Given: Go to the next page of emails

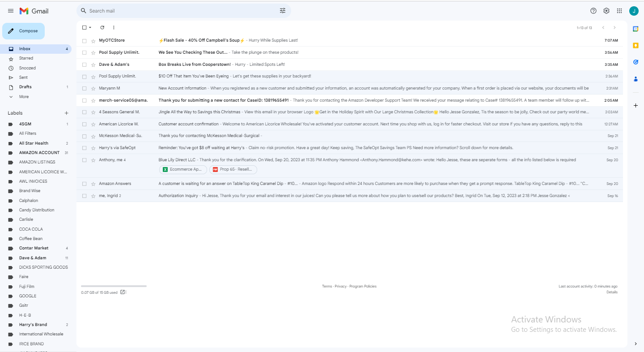Looking at the screenshot, I should (x=614, y=28).
